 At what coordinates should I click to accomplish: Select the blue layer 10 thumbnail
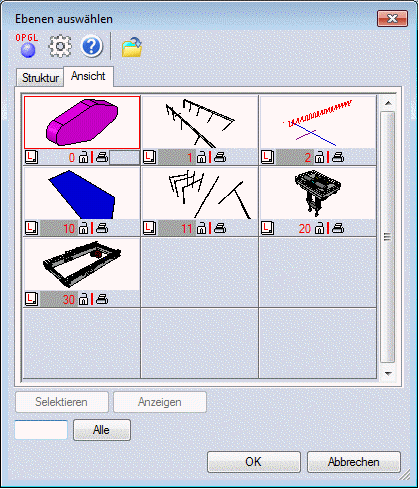pyautogui.click(x=82, y=193)
